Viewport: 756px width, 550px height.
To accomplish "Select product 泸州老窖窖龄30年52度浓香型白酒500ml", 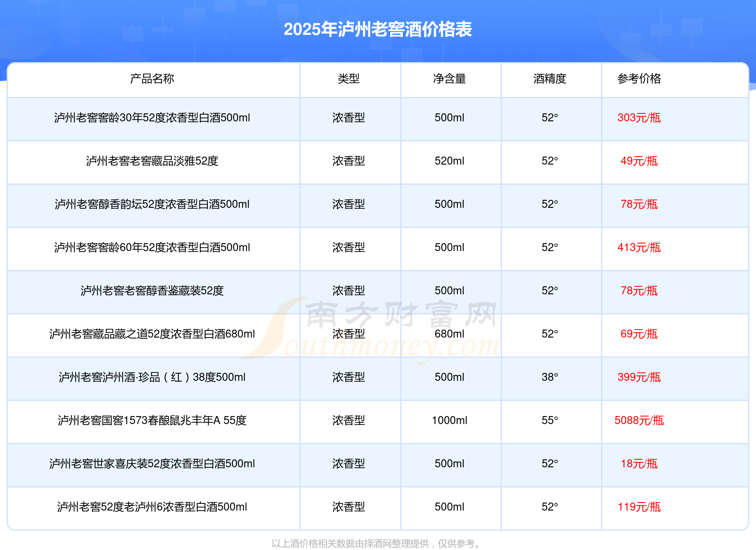I will click(x=152, y=118).
